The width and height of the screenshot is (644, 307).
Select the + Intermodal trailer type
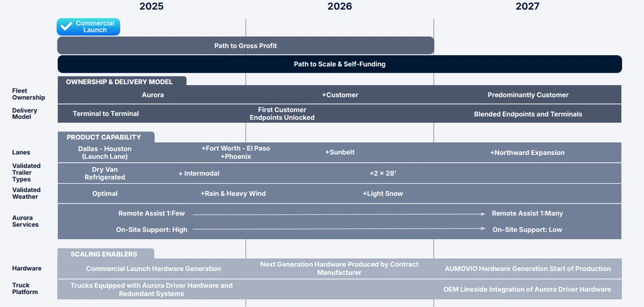[x=199, y=173]
